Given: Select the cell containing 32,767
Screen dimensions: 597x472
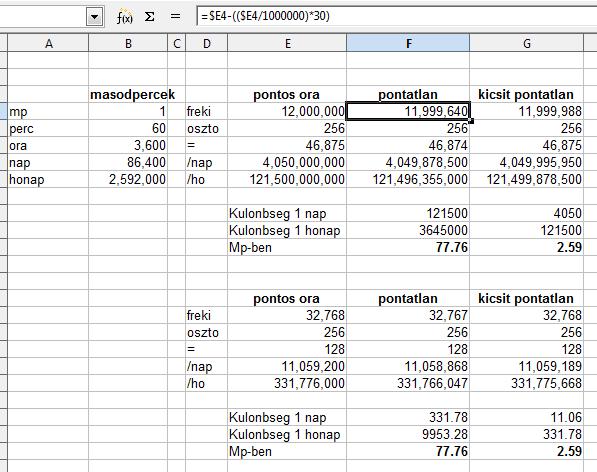Looking at the screenshot, I should 408,316.
